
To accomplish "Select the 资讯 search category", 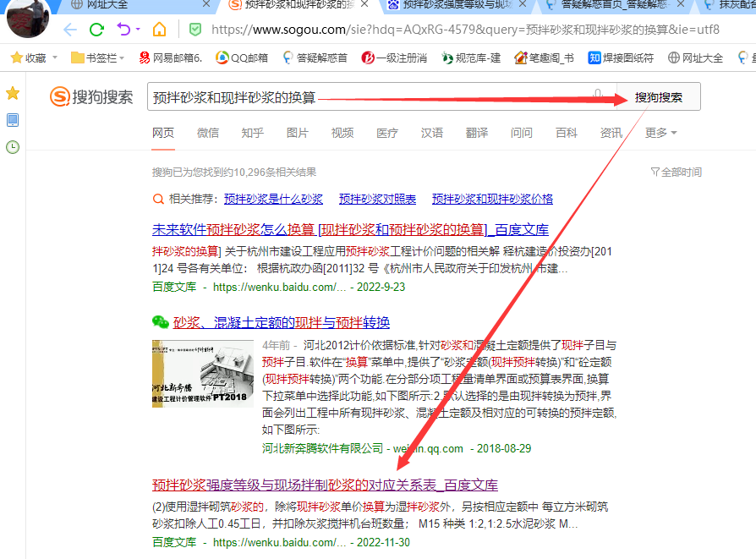I will pos(611,133).
